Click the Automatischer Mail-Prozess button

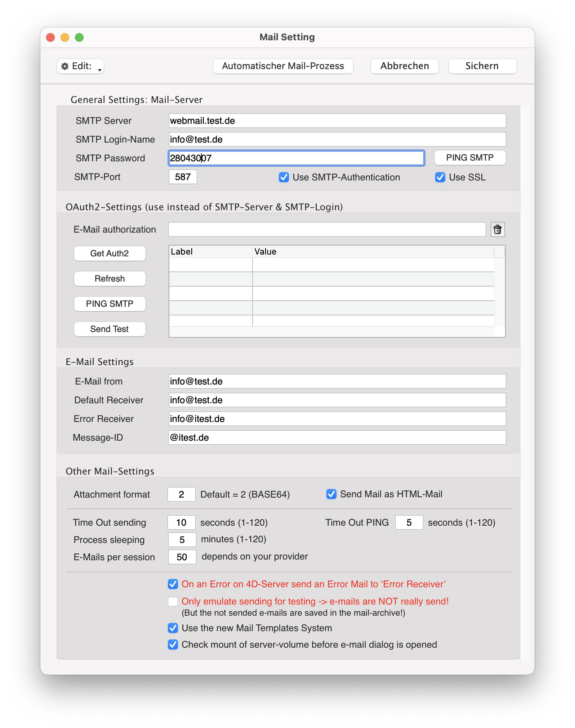(283, 66)
